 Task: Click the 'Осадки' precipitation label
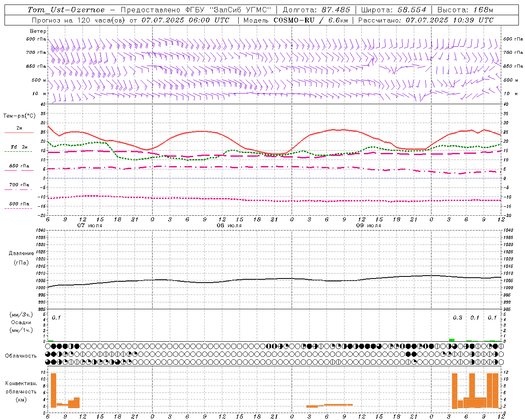coord(21,322)
